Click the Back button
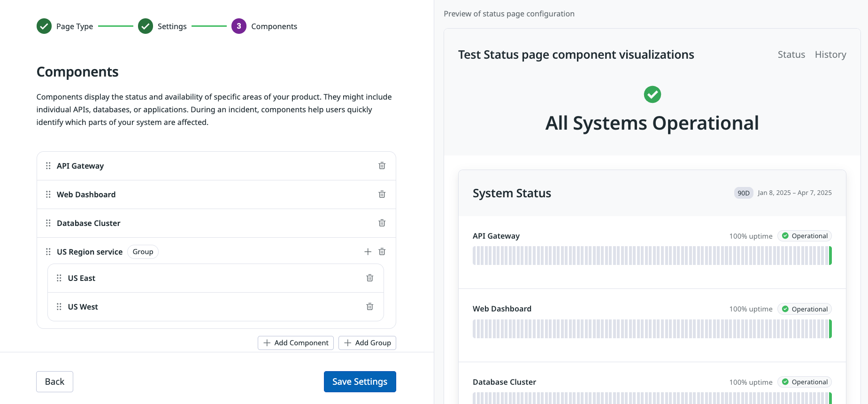 click(54, 381)
